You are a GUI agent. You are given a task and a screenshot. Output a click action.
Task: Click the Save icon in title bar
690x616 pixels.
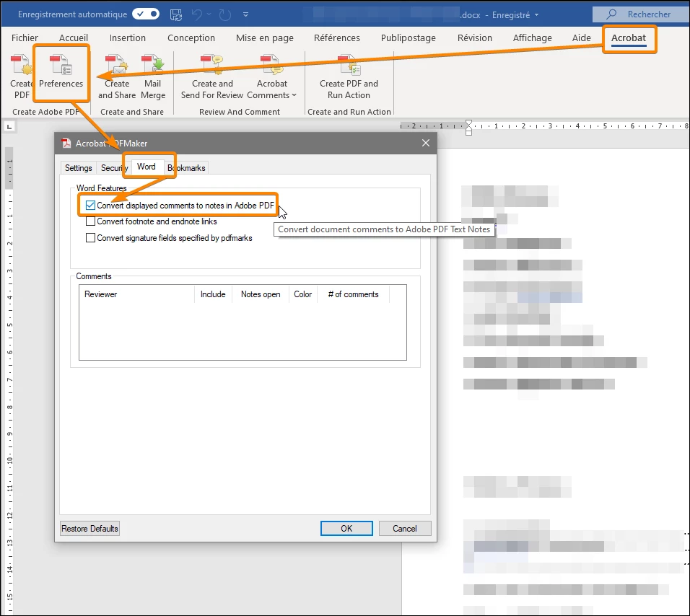pos(176,14)
